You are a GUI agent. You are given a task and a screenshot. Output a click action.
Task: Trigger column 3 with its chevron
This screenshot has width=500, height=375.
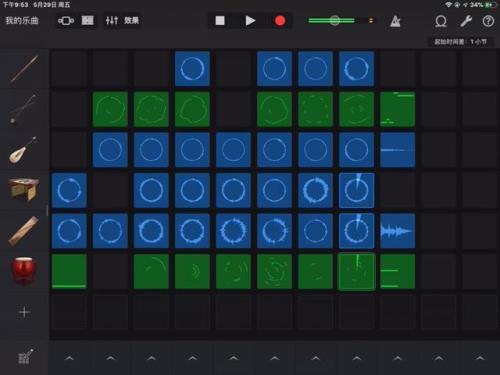tap(151, 358)
